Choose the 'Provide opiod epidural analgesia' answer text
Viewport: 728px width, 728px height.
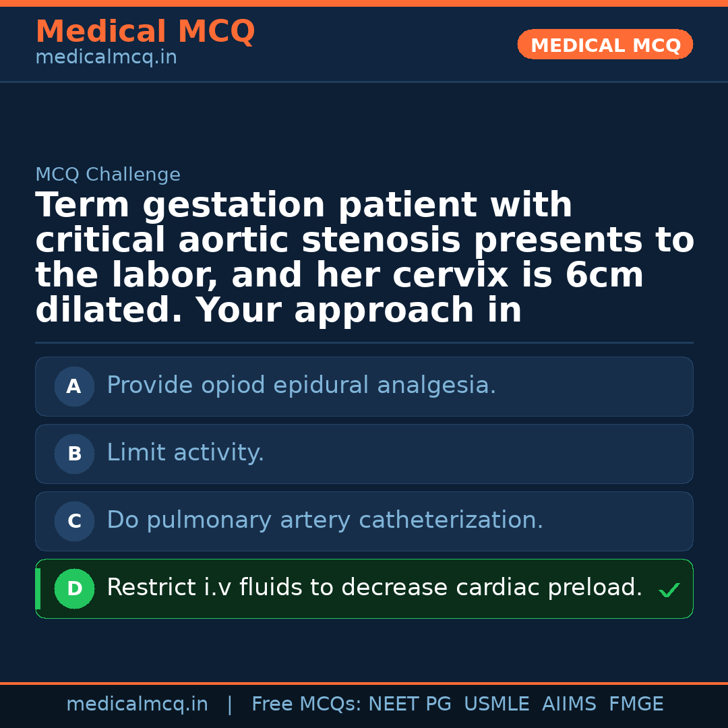pyautogui.click(x=301, y=386)
